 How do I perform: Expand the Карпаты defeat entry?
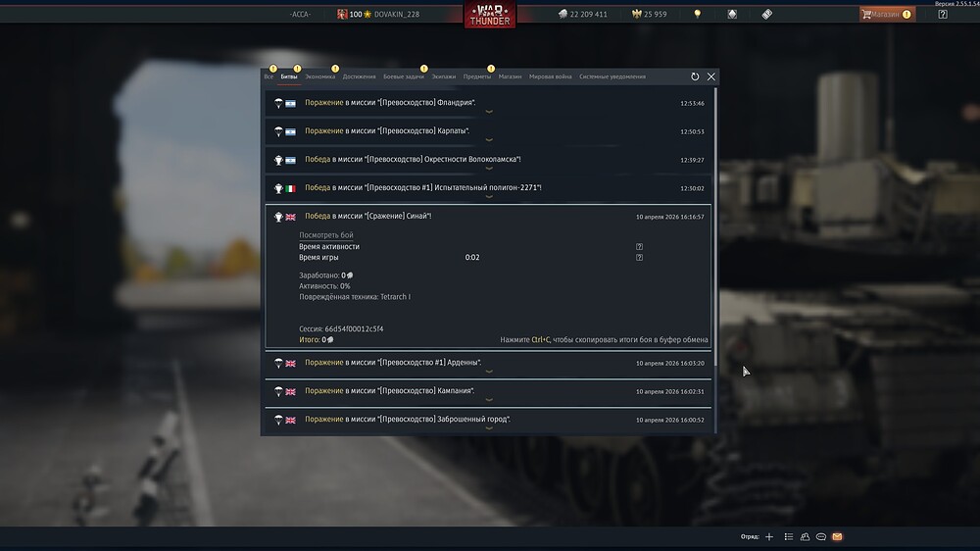[x=488, y=131]
